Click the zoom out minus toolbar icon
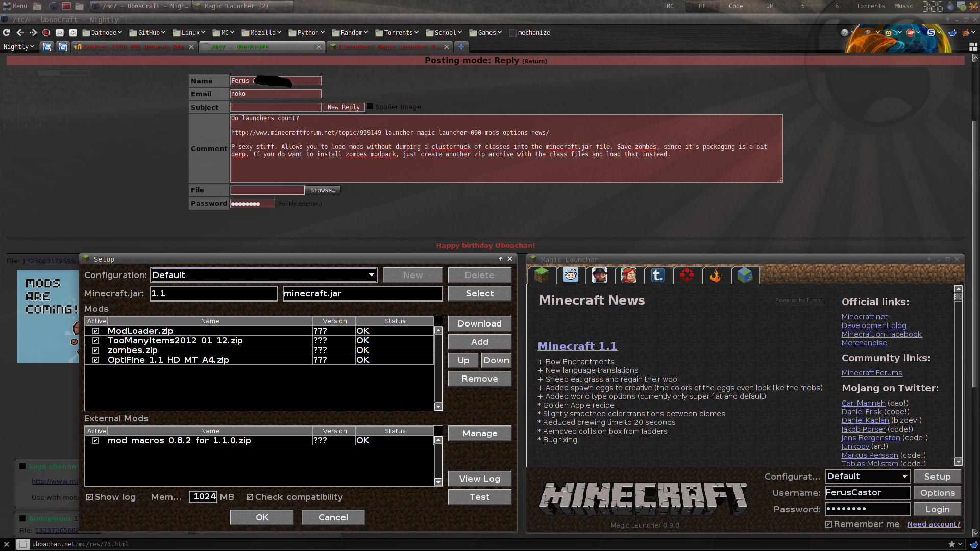The image size is (980, 551). pos(60,32)
